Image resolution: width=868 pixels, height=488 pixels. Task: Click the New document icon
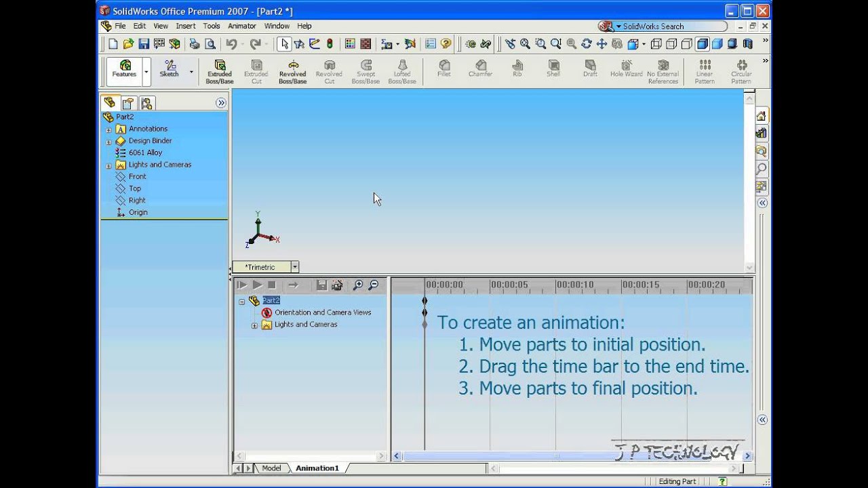tap(113, 44)
